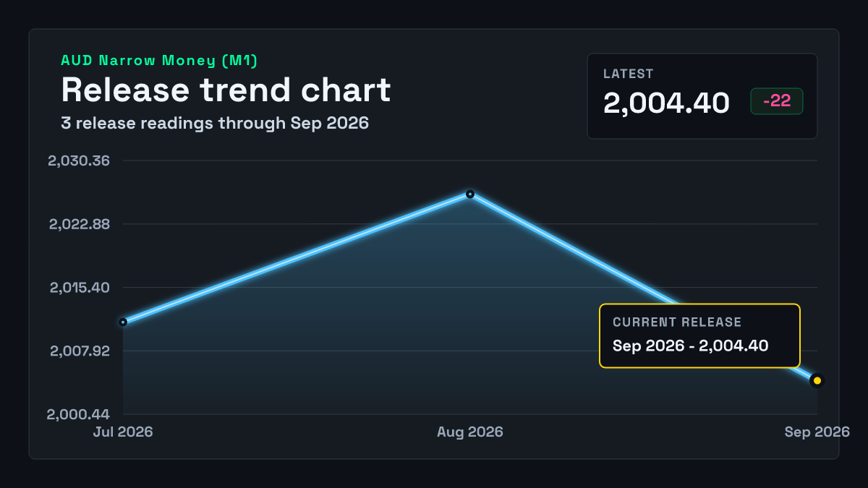Open the Current Release tooltip box
The width and height of the screenshot is (868, 488).
click(699, 336)
